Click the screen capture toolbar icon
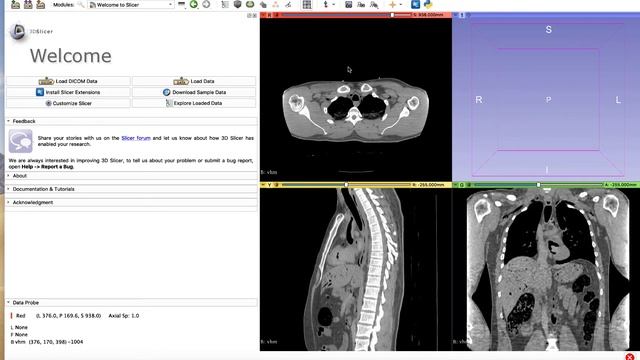The height and width of the screenshot is (360, 640). 349,4
